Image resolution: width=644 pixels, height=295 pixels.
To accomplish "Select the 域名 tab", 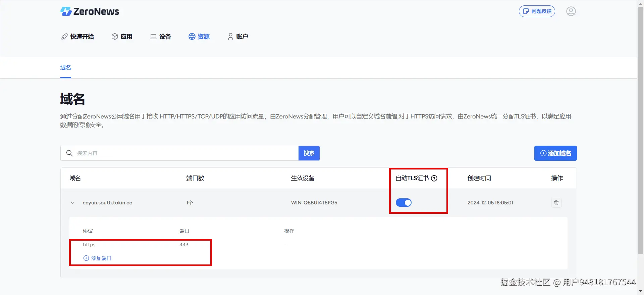I will coord(65,68).
